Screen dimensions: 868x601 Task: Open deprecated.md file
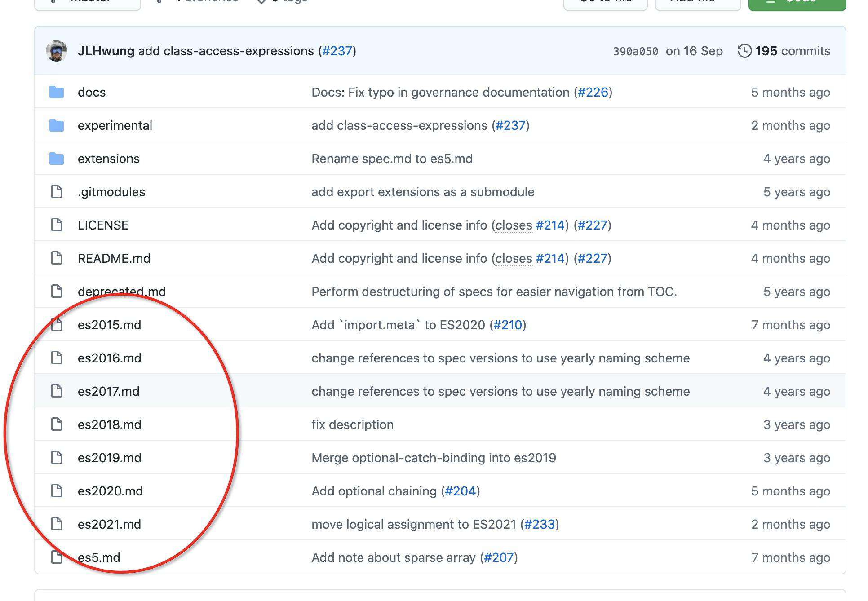(x=122, y=292)
